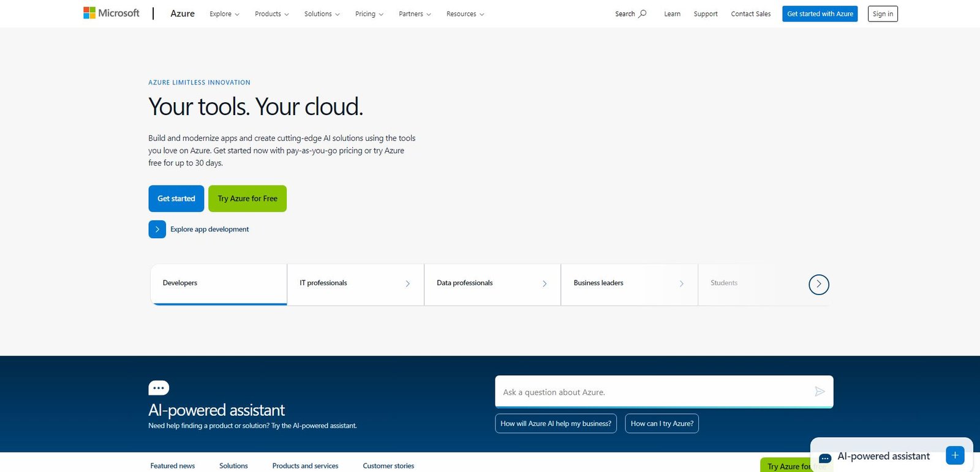The image size is (980, 472).
Task: Click arrow icon beside Explore app development
Action: pyautogui.click(x=157, y=229)
